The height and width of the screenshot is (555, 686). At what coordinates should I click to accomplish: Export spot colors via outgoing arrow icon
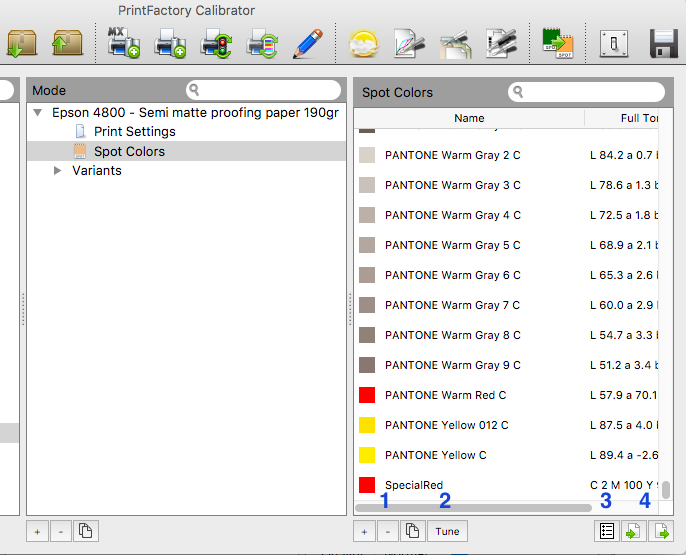tap(661, 531)
